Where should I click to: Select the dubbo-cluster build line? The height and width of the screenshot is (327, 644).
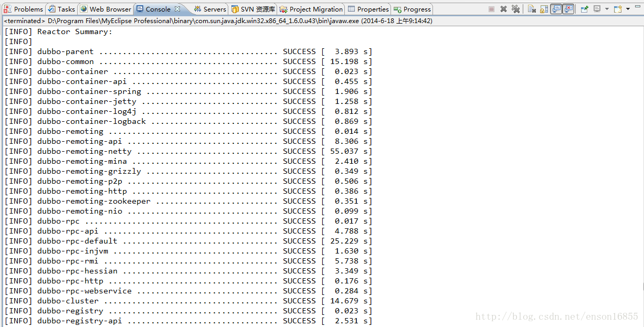pos(188,301)
